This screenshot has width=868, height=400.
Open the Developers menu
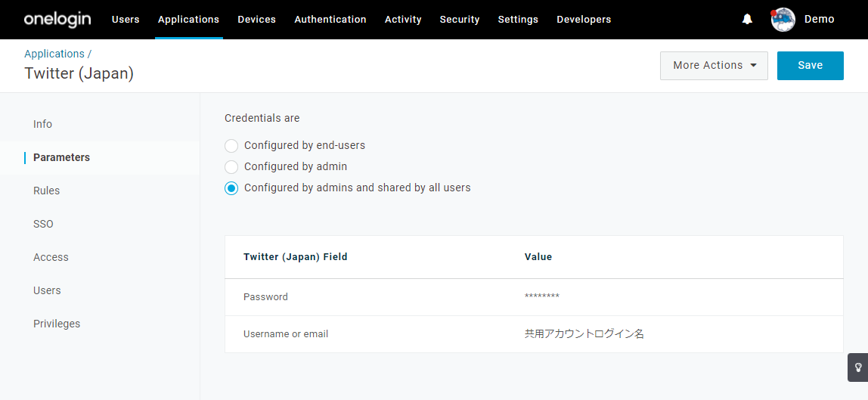coord(584,20)
